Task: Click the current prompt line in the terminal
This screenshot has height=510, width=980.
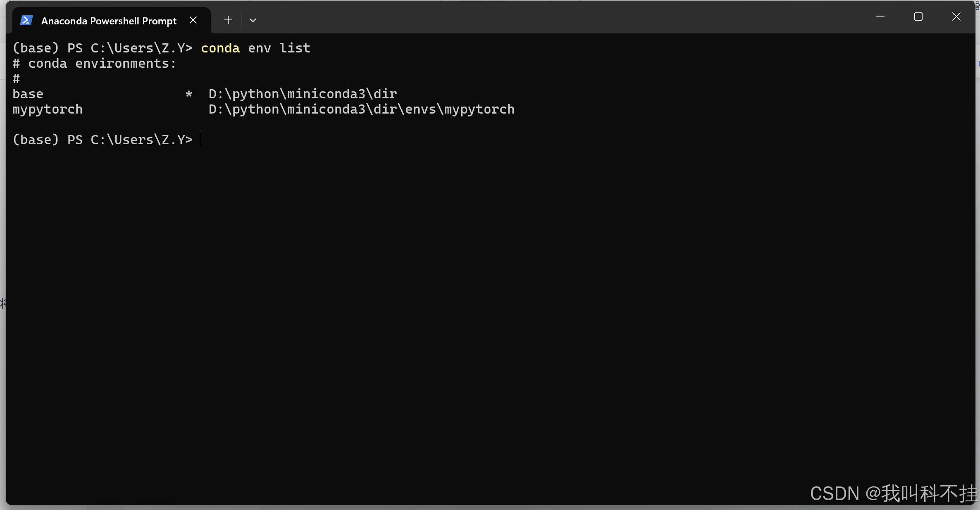Action: coord(103,140)
